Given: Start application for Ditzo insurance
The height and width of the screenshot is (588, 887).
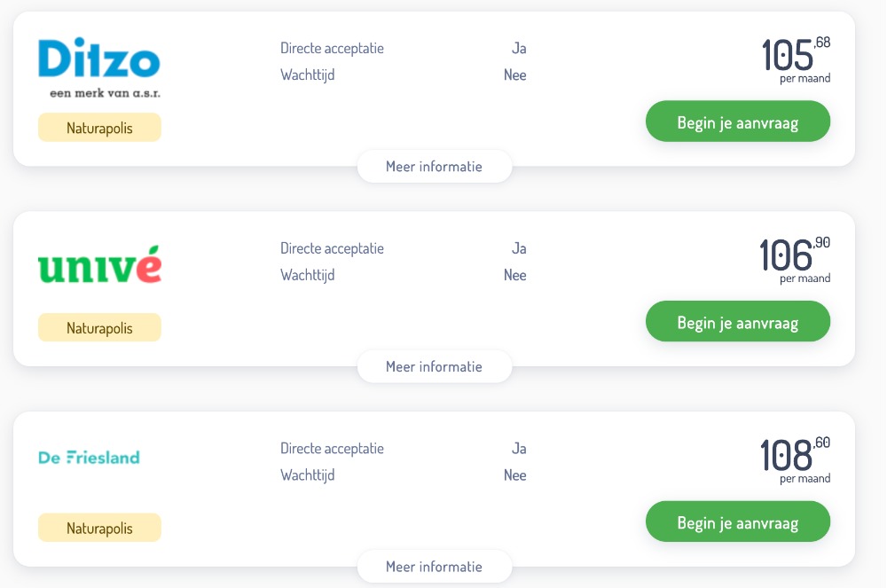Looking at the screenshot, I should (x=738, y=122).
